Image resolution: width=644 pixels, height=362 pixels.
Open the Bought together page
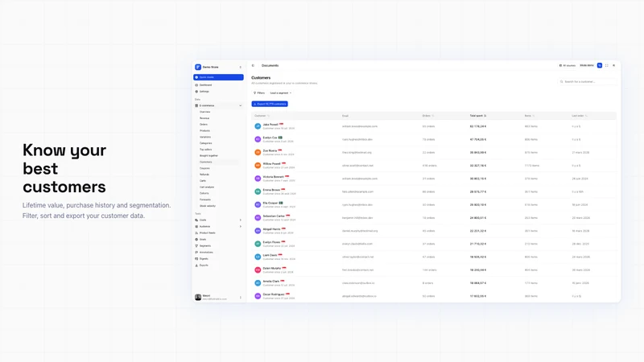208,155
